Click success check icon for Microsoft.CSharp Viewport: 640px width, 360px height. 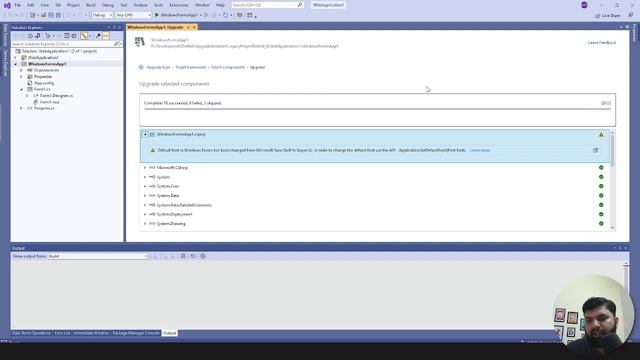point(601,168)
